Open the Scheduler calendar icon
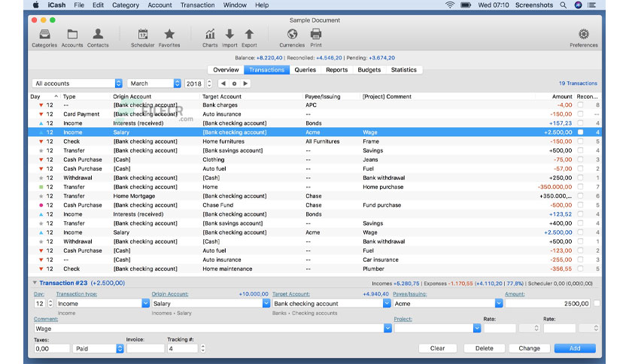 pyautogui.click(x=143, y=35)
